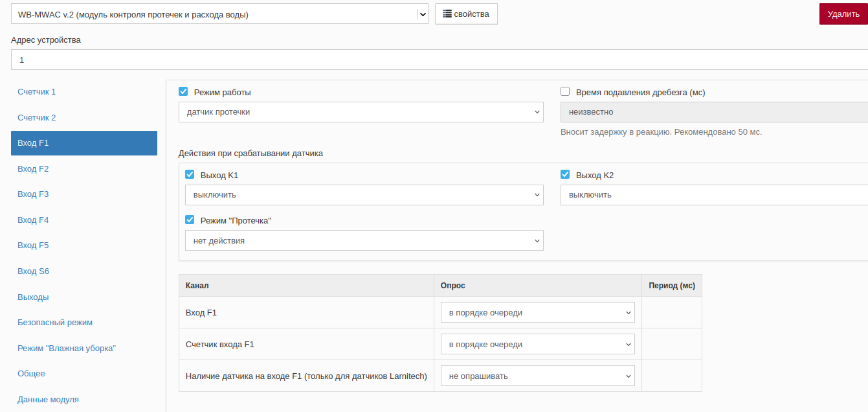The width and height of the screenshot is (868, 412).
Task: Click the list icon on the свойства button
Action: [x=447, y=14]
